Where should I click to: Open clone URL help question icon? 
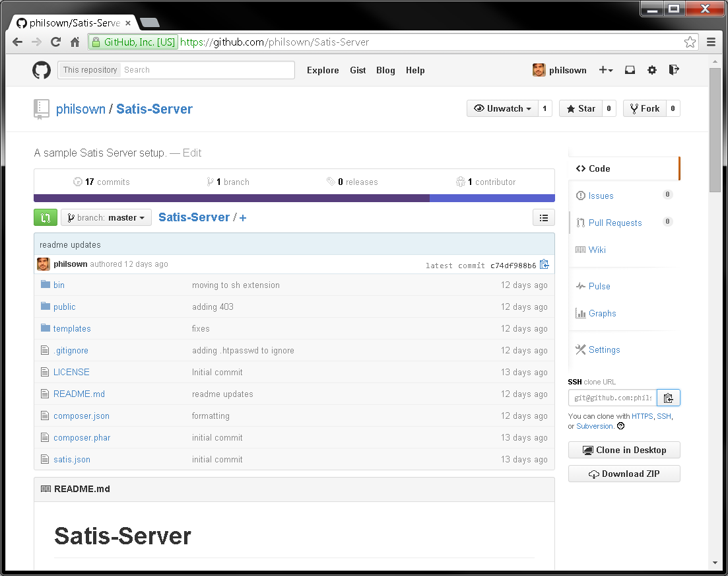[x=621, y=426]
